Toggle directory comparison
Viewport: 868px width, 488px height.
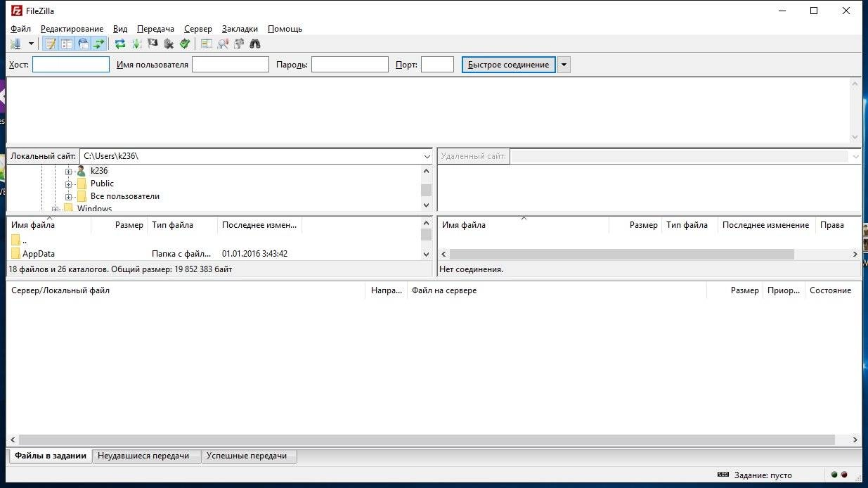click(223, 44)
